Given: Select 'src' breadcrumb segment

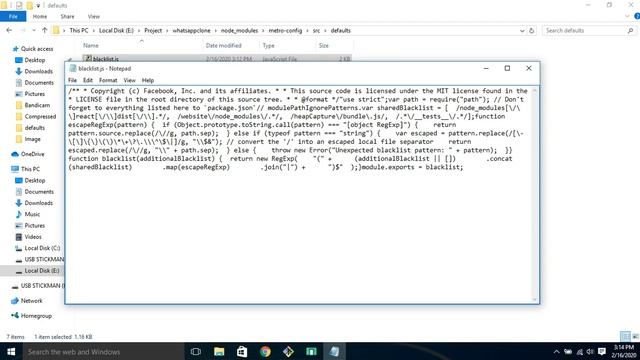Looking at the screenshot, I should tap(316, 31).
